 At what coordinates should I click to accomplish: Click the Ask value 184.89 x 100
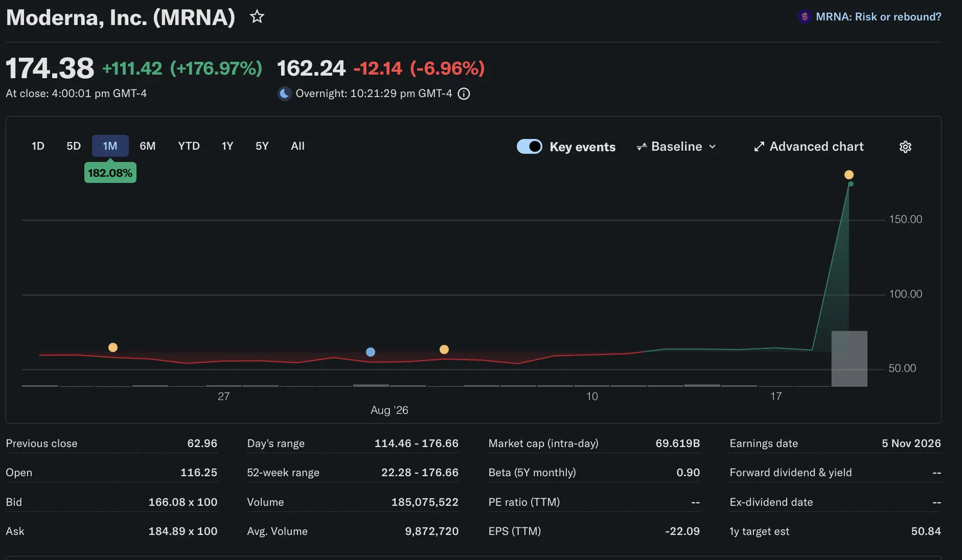183,531
